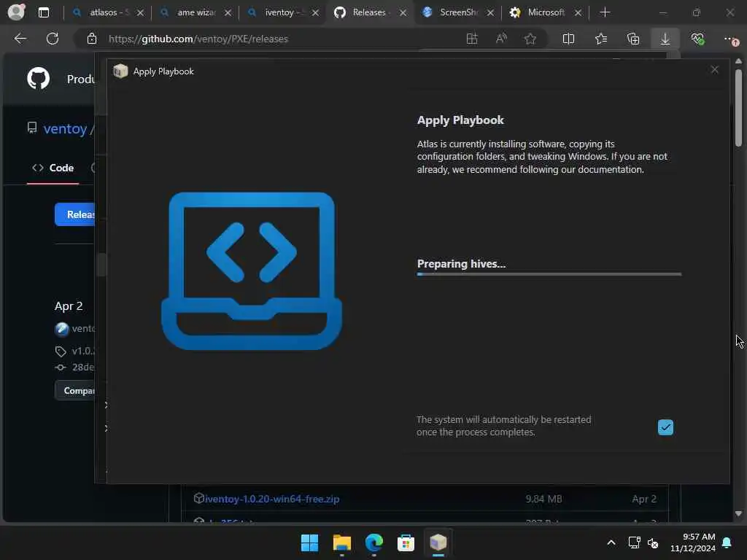Open the Downloads panel
Viewport: 747px width, 560px height.
click(x=665, y=39)
